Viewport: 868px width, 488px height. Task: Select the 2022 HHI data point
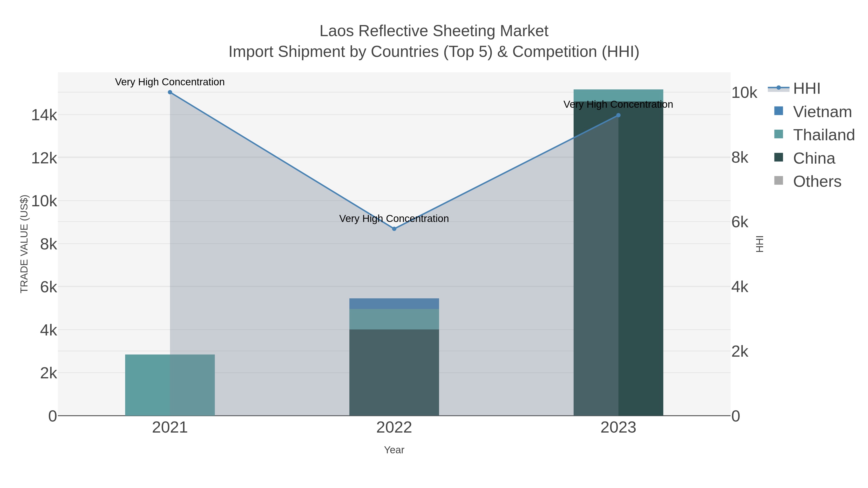pos(394,229)
